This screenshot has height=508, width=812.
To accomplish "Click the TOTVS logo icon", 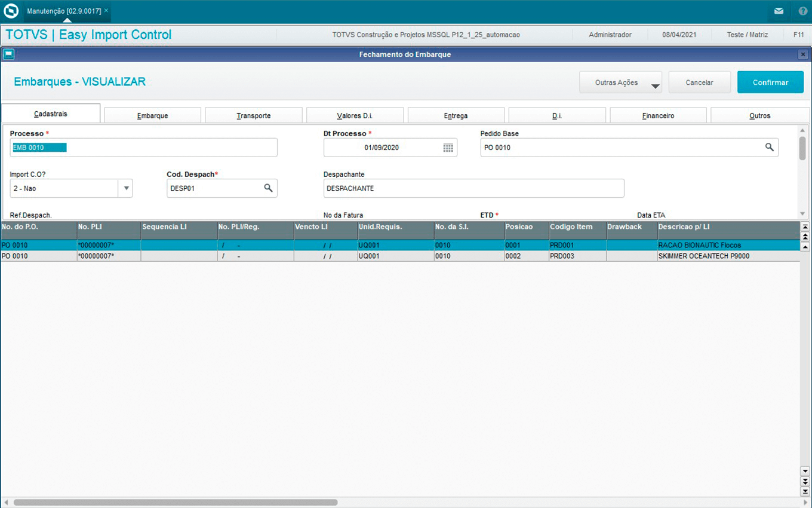I will 11,11.
